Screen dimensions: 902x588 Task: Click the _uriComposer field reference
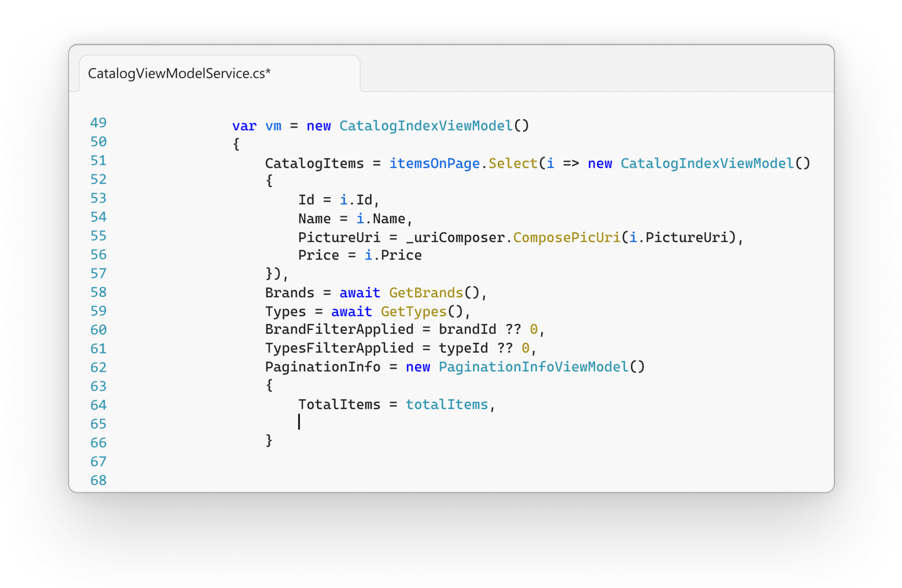[x=455, y=237]
